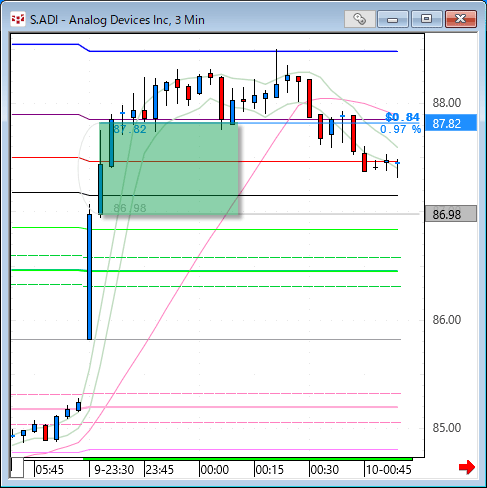
Task: Click the 00:00 time axis label
Action: pos(215,470)
